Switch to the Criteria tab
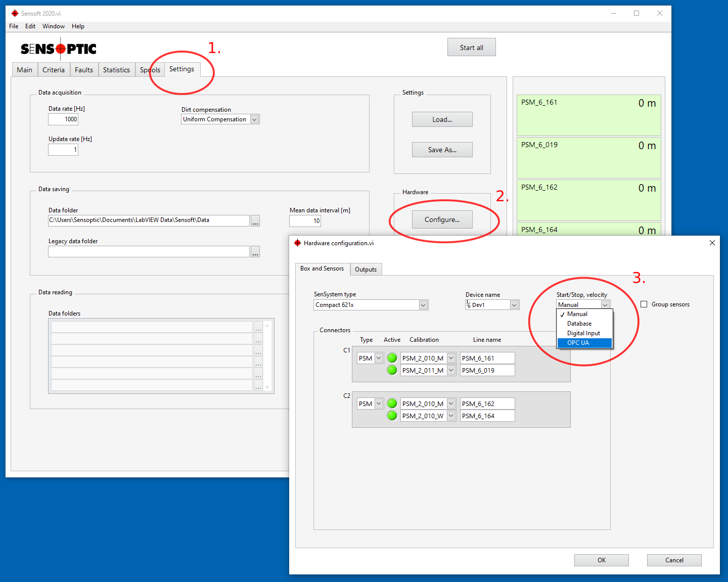Screen dimensions: 728x582 pos(54,70)
